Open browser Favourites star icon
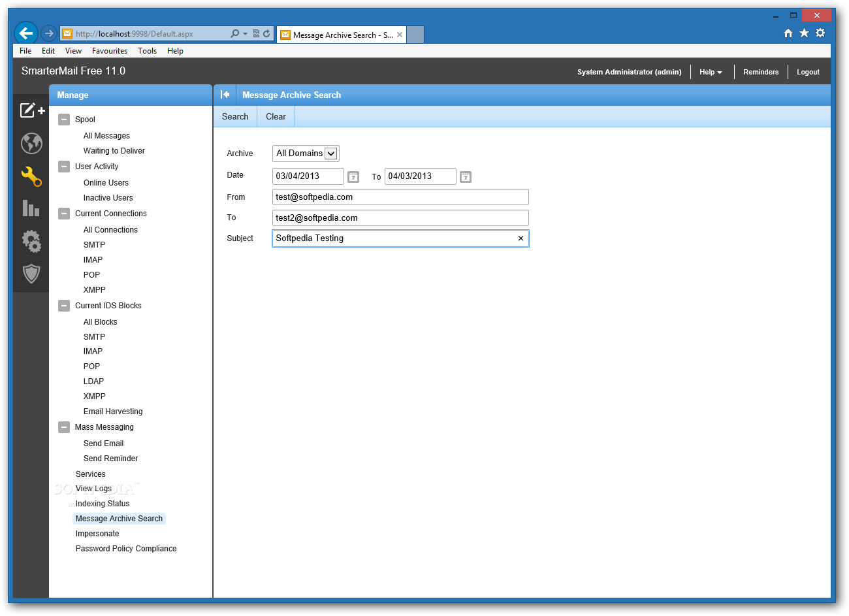 click(804, 33)
